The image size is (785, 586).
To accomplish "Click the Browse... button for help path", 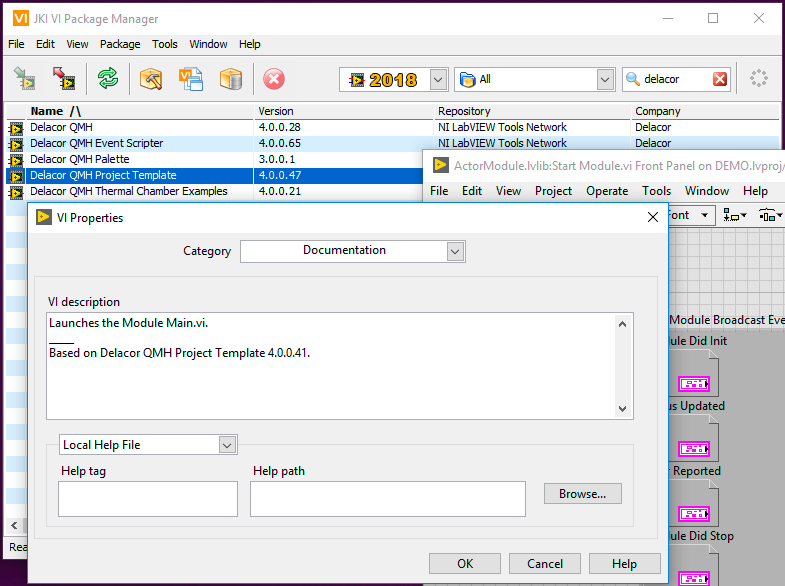I will [583, 493].
